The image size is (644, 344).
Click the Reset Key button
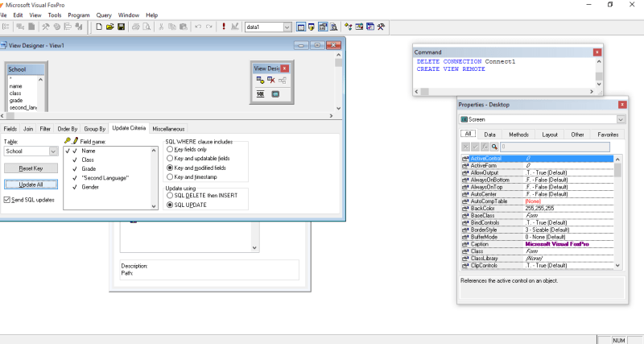pyautogui.click(x=31, y=168)
